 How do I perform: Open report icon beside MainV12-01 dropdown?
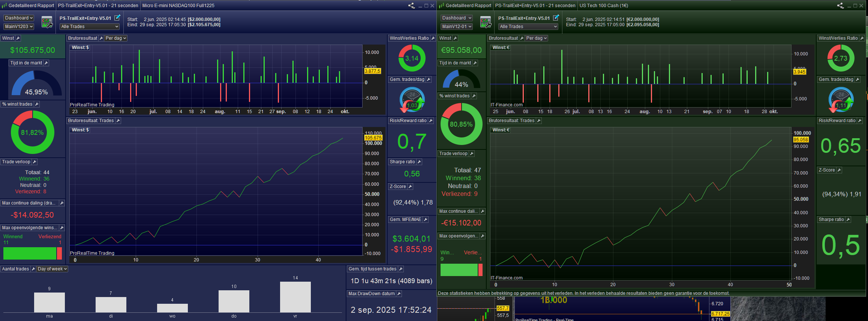[x=486, y=22]
